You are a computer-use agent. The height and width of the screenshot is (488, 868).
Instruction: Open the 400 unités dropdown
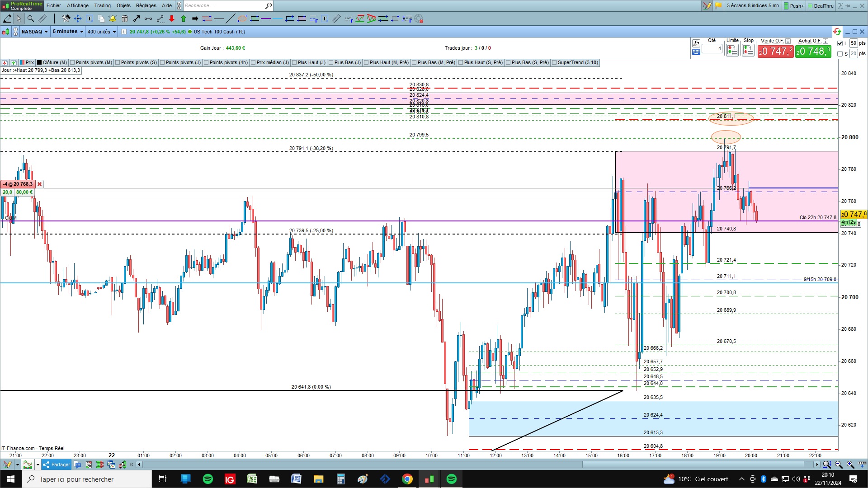[x=102, y=32]
